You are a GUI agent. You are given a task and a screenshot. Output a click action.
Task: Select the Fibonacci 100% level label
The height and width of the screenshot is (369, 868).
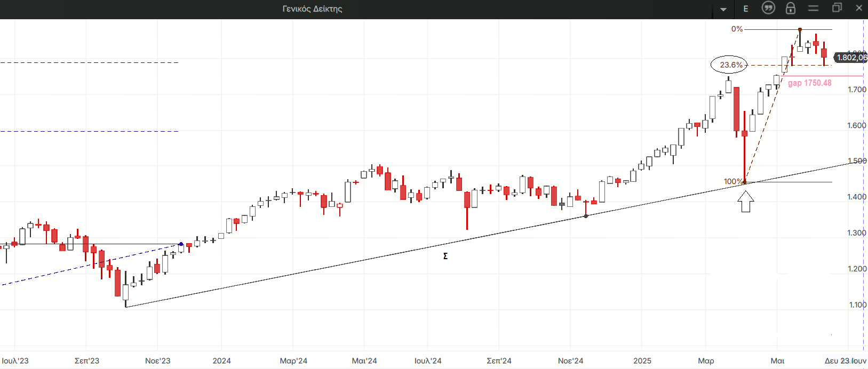[733, 181]
